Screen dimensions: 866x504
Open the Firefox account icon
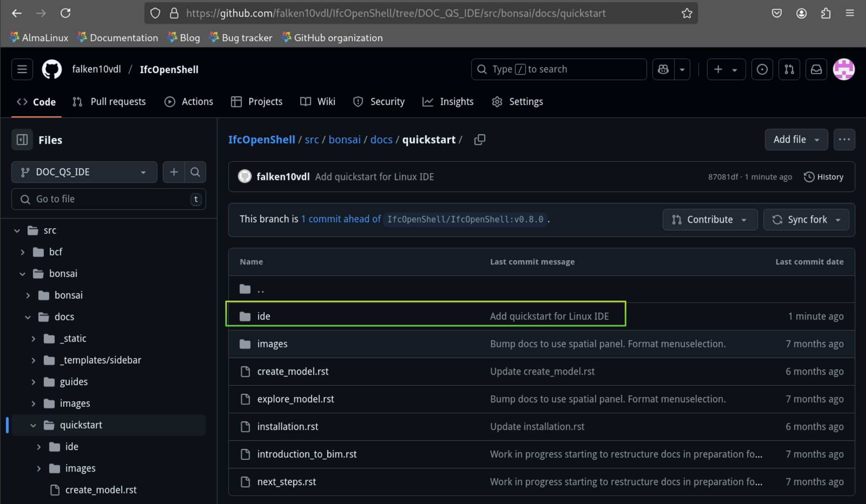click(x=801, y=13)
